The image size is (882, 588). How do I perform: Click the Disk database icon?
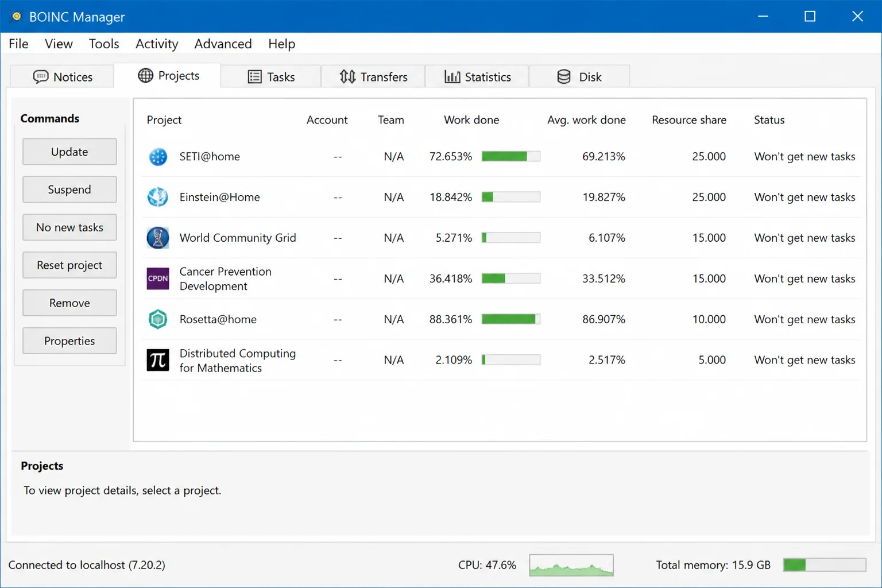(564, 77)
